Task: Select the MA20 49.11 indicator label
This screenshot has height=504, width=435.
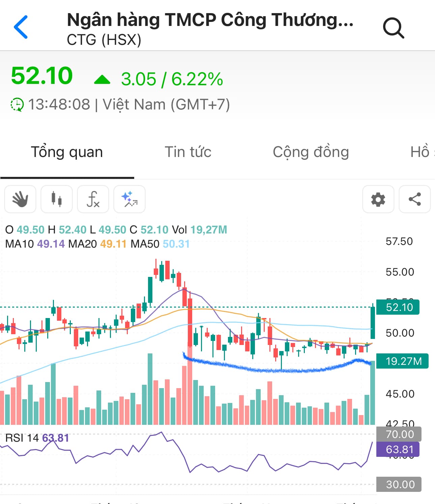Action: (97, 244)
